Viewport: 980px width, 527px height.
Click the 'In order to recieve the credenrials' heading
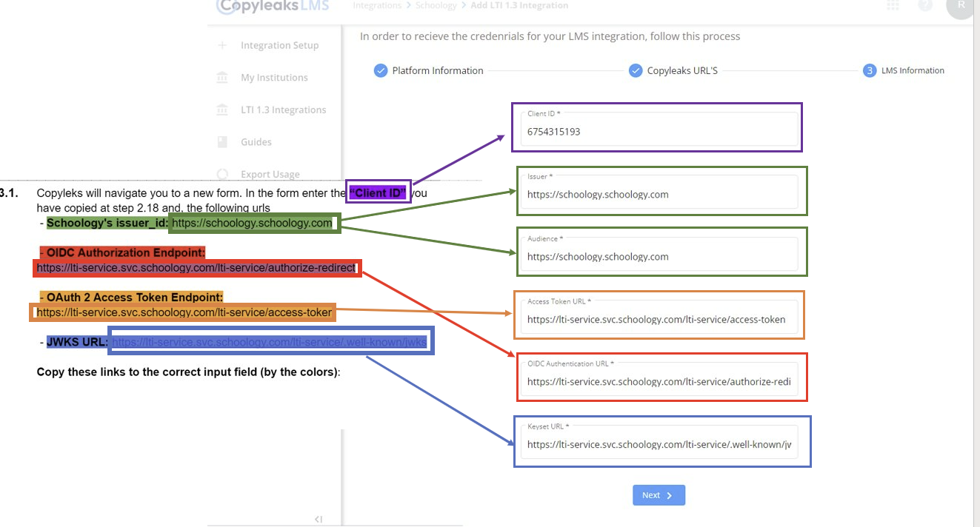click(550, 36)
